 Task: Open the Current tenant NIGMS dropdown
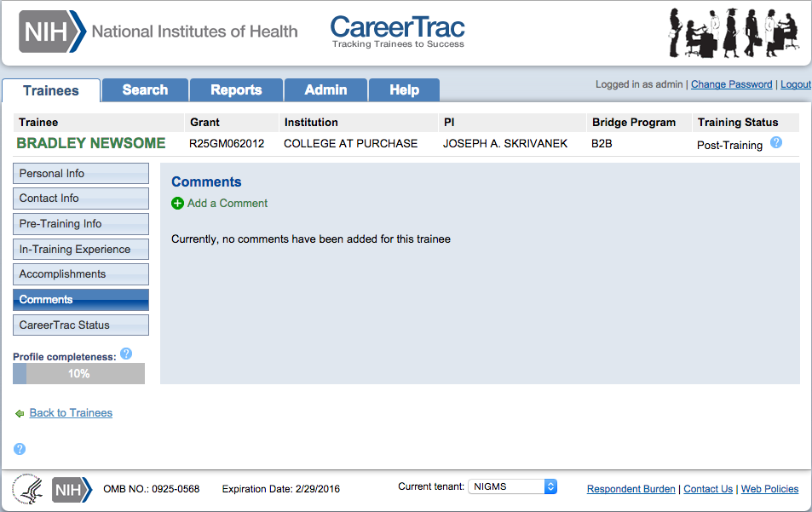pyautogui.click(x=512, y=486)
